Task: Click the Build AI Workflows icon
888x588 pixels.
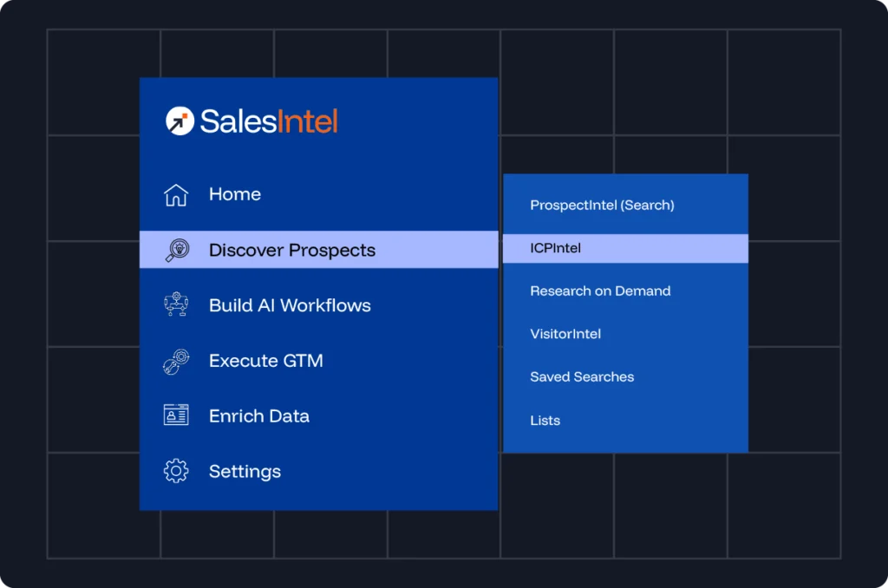Action: click(x=176, y=304)
